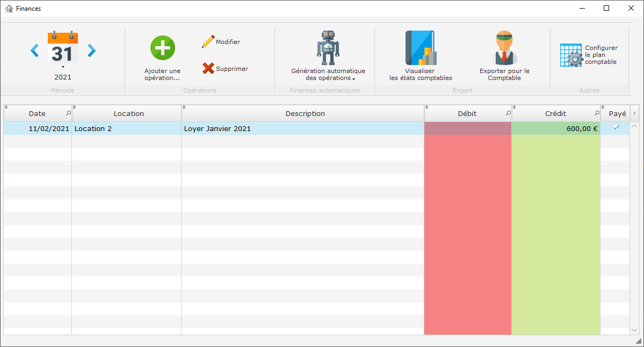Click the green plus Ajouter une opération icon
This screenshot has width=644, height=347.
[x=163, y=48]
